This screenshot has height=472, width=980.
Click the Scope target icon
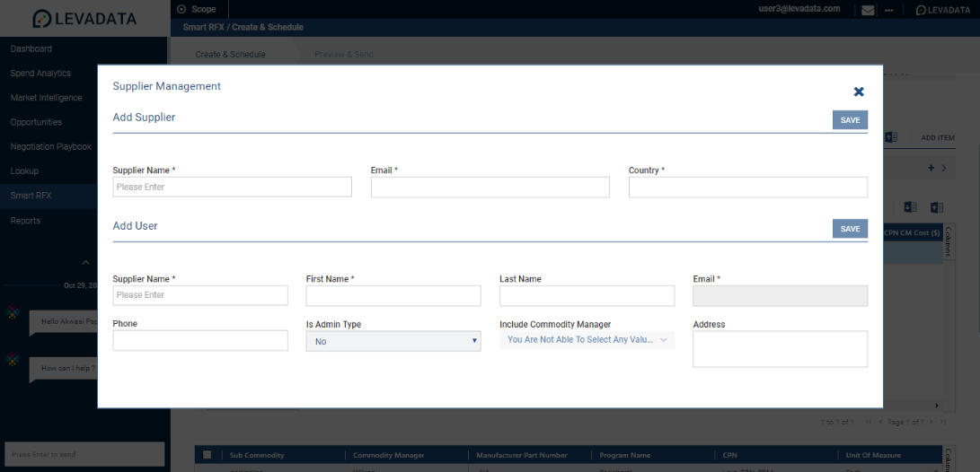(181, 9)
